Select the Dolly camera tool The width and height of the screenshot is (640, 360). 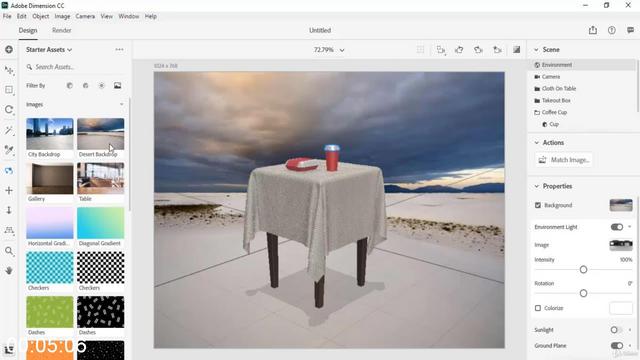coord(9,210)
